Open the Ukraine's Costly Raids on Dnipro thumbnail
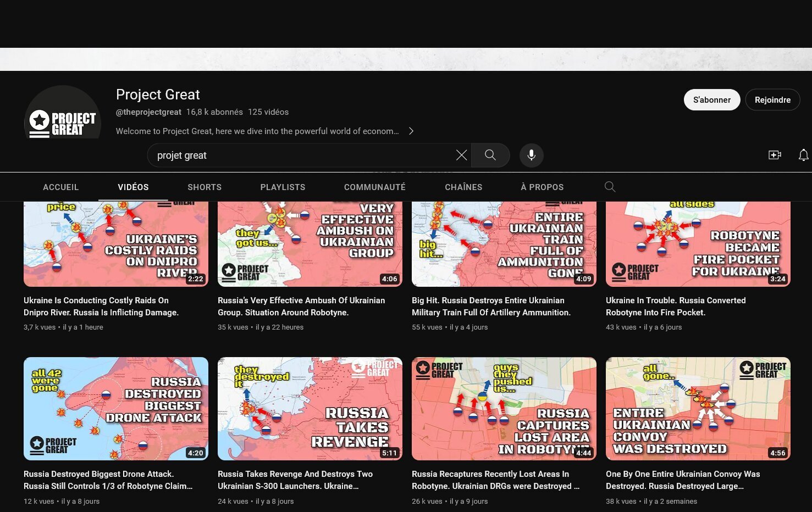This screenshot has height=512, width=812. point(116,244)
